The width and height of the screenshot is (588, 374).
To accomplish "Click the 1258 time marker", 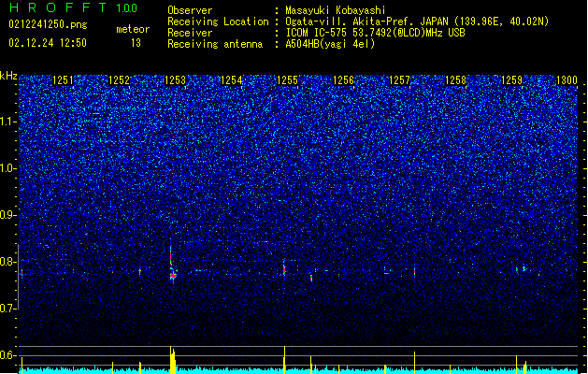I will 455,80.
